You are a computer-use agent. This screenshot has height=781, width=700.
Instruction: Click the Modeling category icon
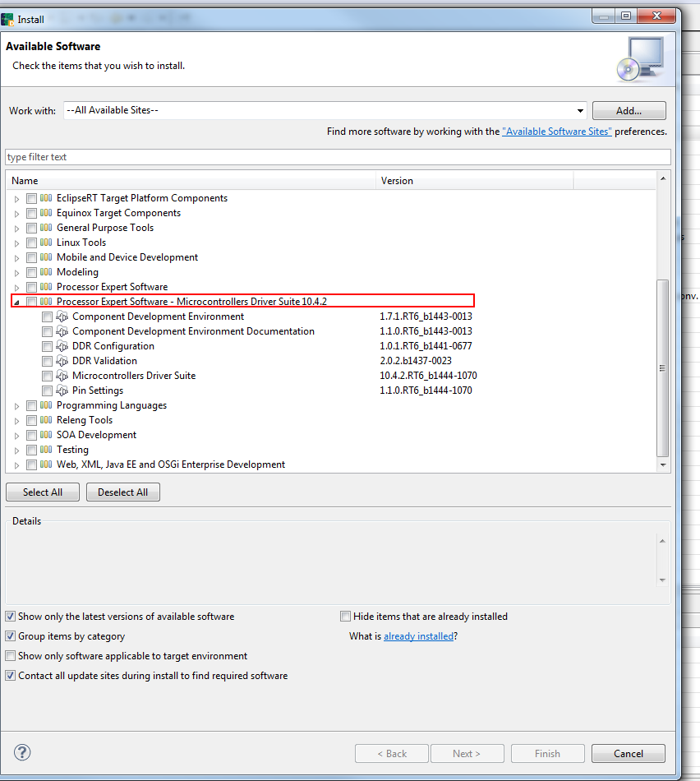[46, 272]
